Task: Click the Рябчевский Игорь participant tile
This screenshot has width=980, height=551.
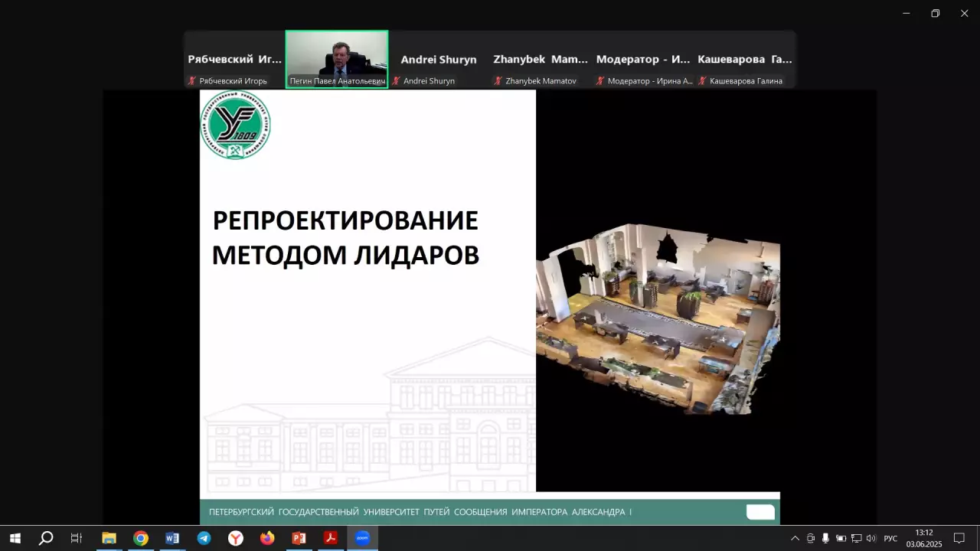Action: tap(235, 60)
